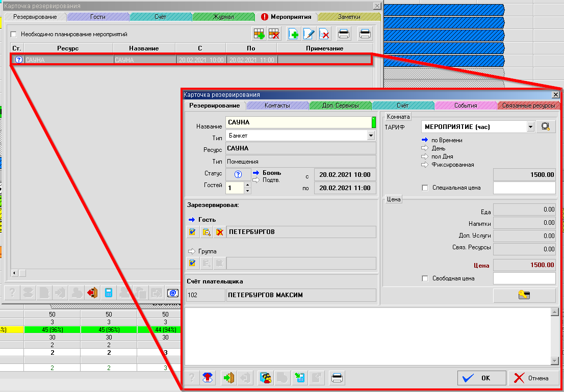The width and height of the screenshot is (564, 392).
Task: Open the 'Журнал' tab in the back window
Action: click(x=223, y=17)
